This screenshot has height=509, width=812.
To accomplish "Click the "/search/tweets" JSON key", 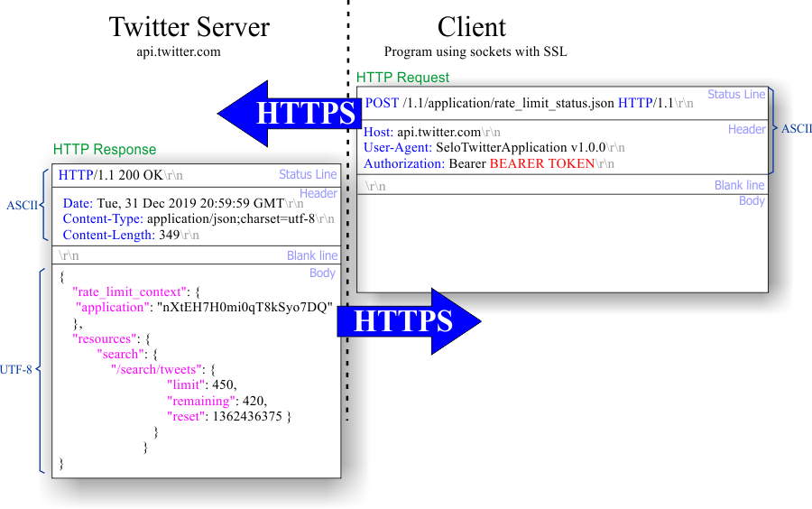I will tap(156, 370).
